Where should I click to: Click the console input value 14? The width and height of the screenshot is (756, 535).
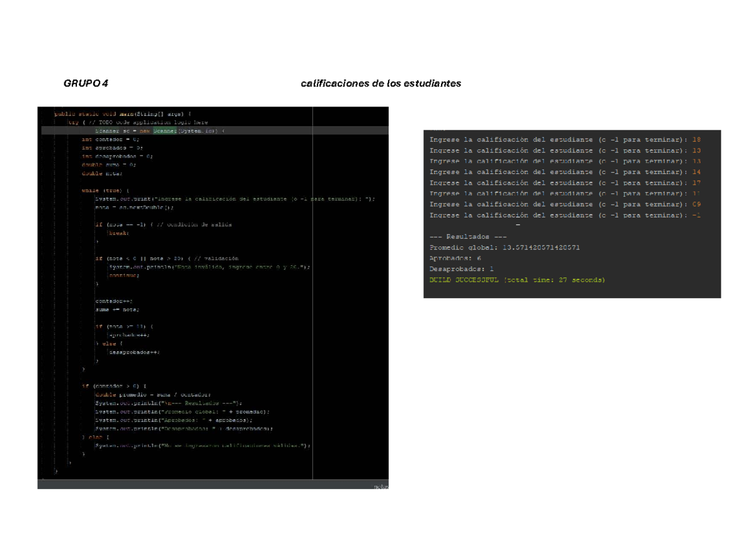(696, 172)
